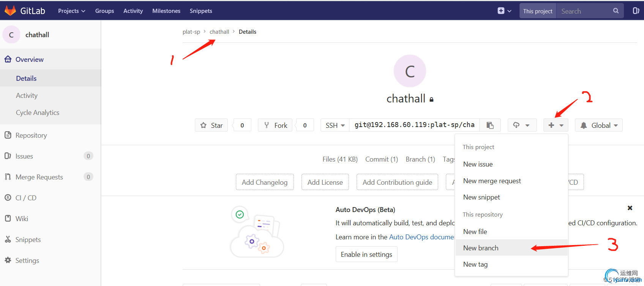The image size is (644, 286).
Task: Click the Merge Requests sidebar icon
Action: [x=8, y=177]
